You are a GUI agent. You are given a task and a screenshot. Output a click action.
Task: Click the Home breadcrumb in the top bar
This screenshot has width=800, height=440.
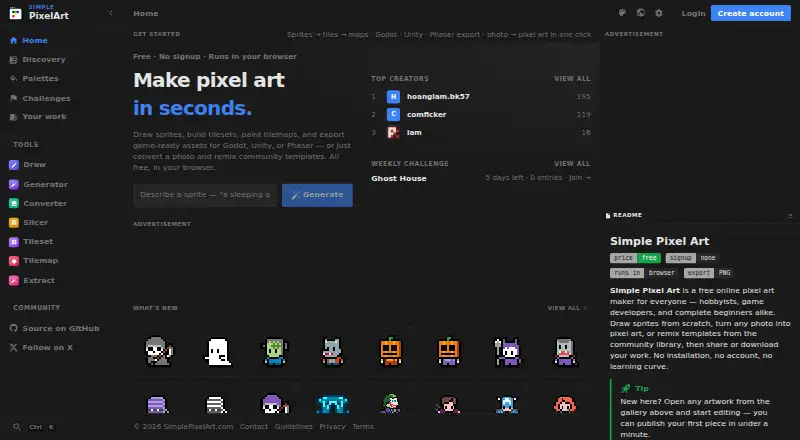point(145,13)
